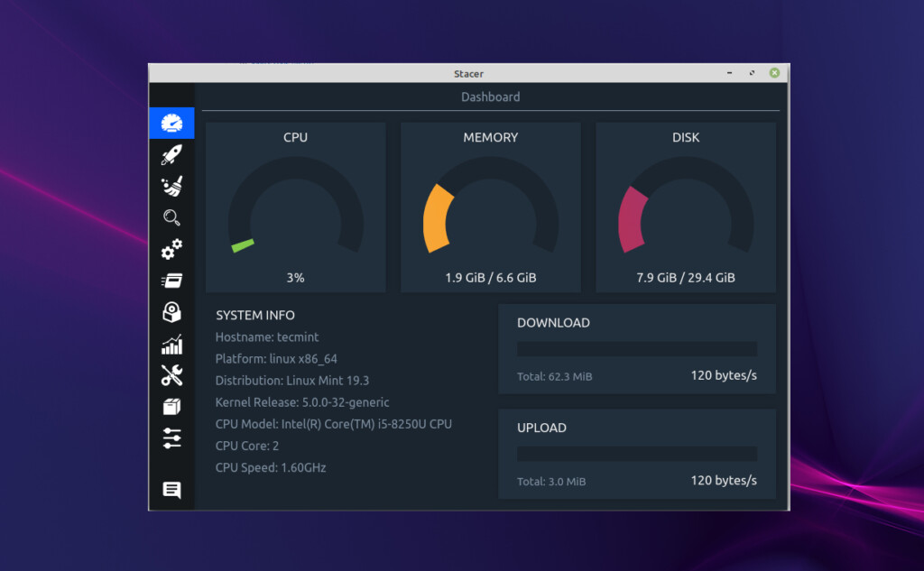Close the Stacer window
Screen dimensions: 924x571
(774, 73)
